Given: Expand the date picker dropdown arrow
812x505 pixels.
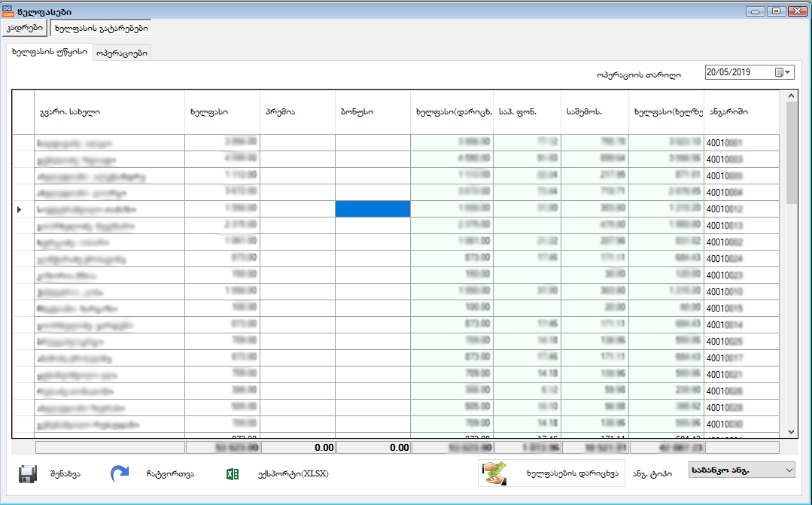Looking at the screenshot, I should (788, 73).
